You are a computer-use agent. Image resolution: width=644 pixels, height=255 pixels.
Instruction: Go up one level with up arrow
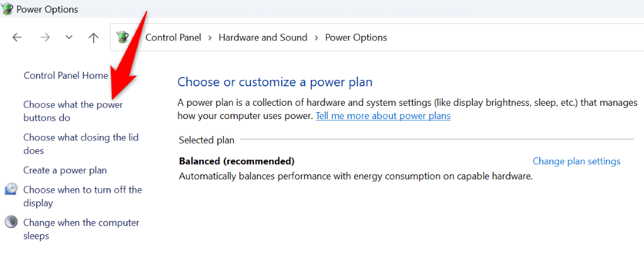[94, 38]
